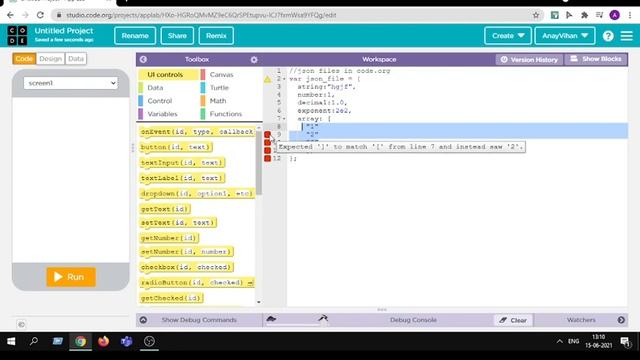Open the help question mark icon
The width and height of the screenshot is (640, 360).
[x=608, y=36]
